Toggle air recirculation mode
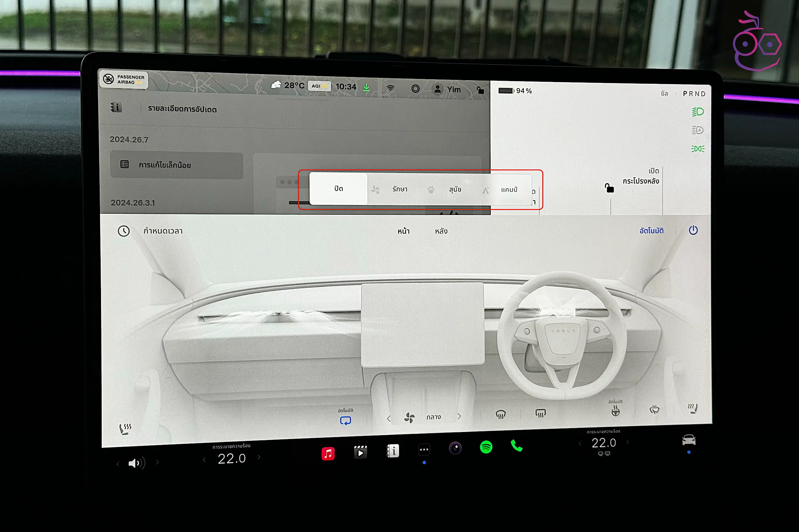 345,421
